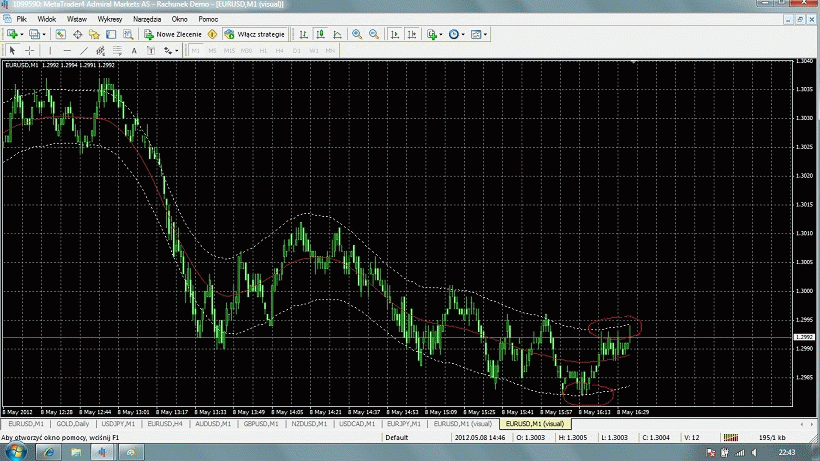This screenshot has width=820, height=461.
Task: Select the M15 timeframe button
Action: coord(229,51)
